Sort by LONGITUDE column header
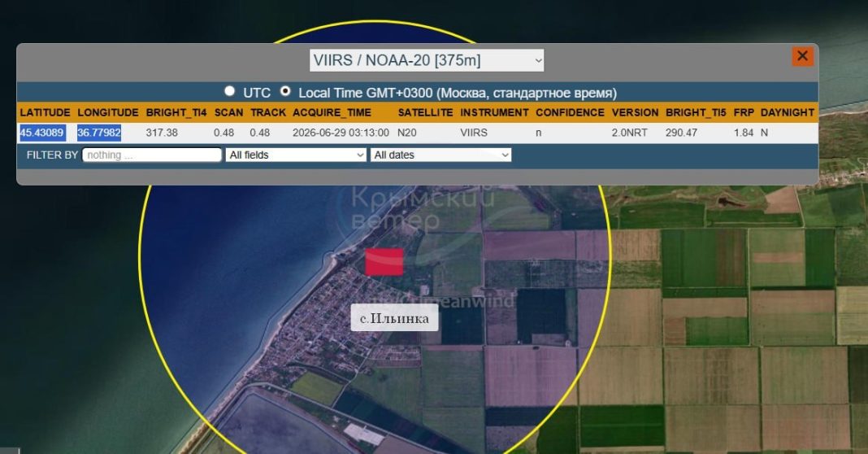 click(108, 112)
